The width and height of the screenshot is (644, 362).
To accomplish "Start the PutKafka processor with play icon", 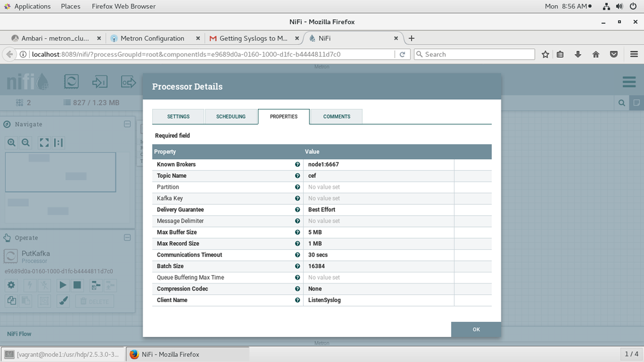I will coord(63,285).
